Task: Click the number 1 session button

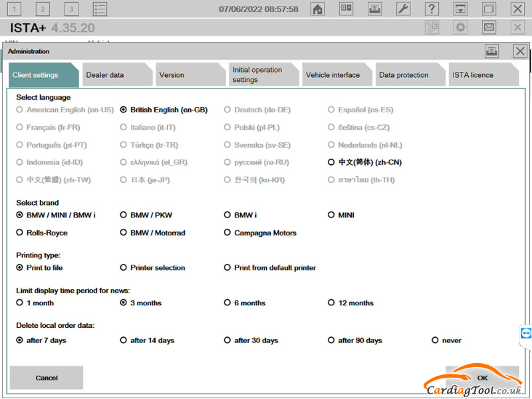Action: tap(14, 9)
